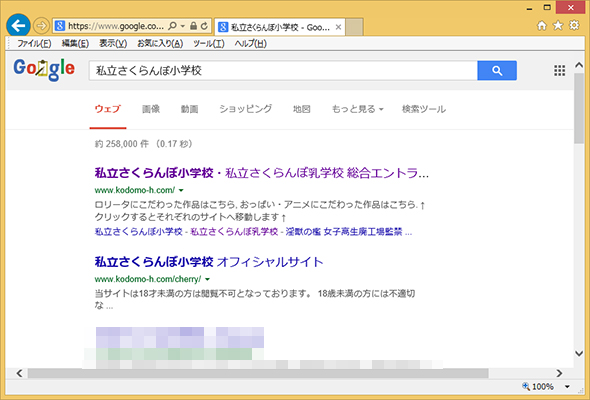Screen dimensions: 590x400
Task: Switch to the ショッピング tab
Action: tap(246, 109)
